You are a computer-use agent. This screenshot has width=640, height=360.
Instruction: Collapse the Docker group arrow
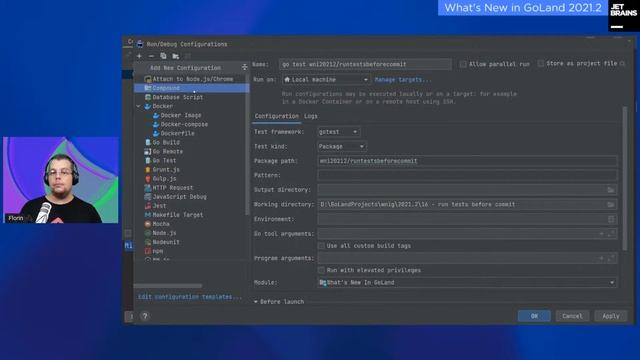tap(139, 106)
